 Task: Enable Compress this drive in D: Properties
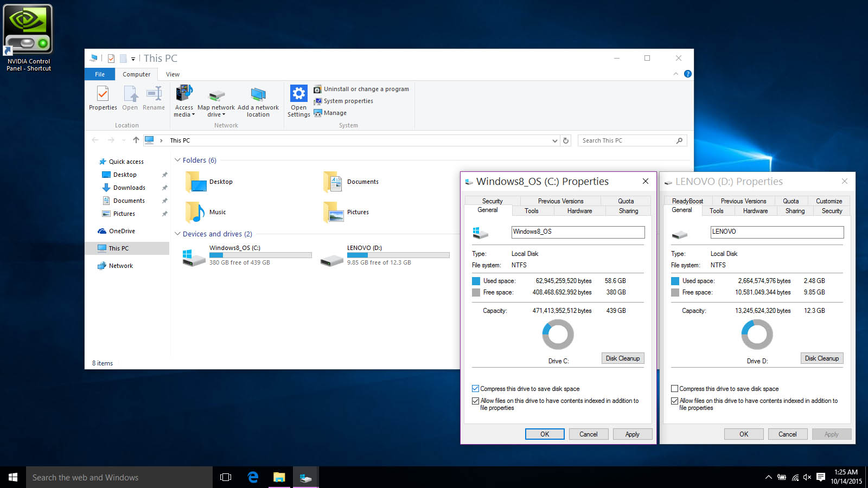tap(674, 389)
